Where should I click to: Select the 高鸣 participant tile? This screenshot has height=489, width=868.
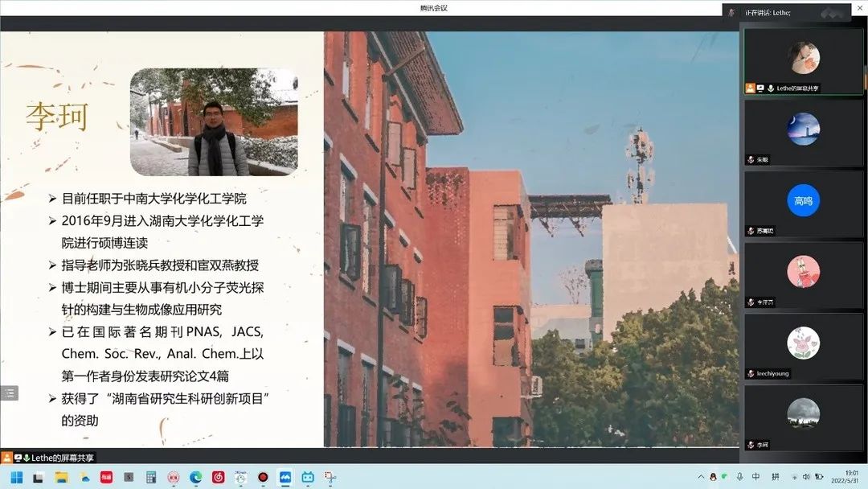pos(803,203)
